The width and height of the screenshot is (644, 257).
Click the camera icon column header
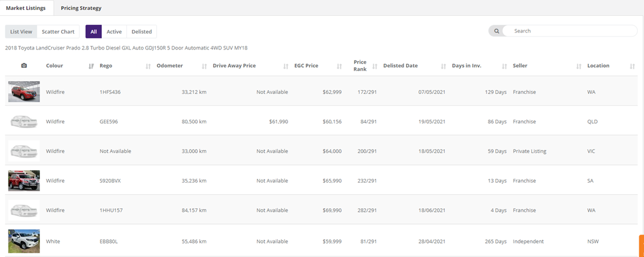pos(24,66)
